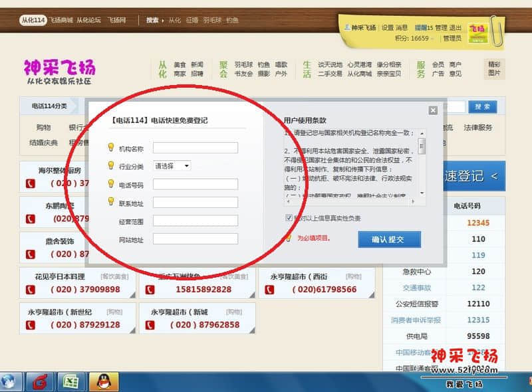The image size is (532, 392).
Task: Click 退出 on the sticky note
Action: click(x=456, y=27)
